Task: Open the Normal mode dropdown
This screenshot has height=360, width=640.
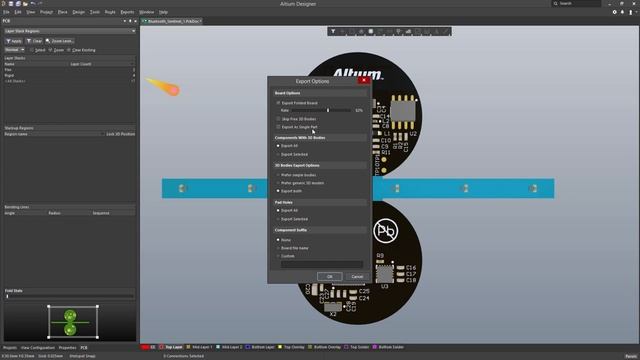Action: click(14, 50)
